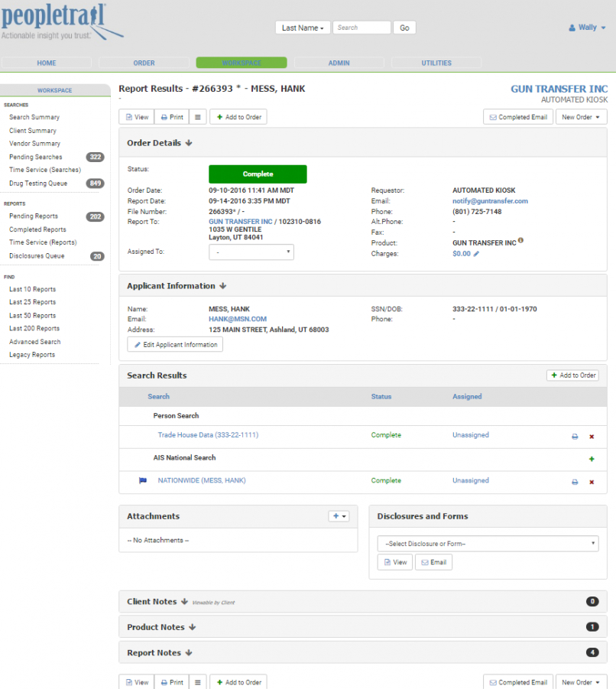Image resolution: width=616 pixels, height=689 pixels.
Task: Open Drug Testing Queue badge showing 849
Action: [96, 184]
